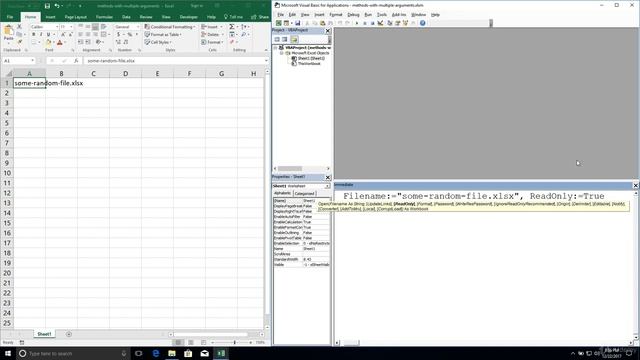The image size is (640, 360).
Task: Click Sort & Filter icon in Editing group
Action: pos(244,27)
